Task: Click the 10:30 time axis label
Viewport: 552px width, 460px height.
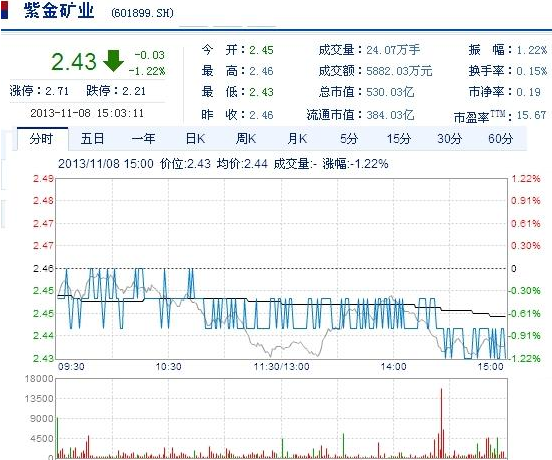Action: click(168, 367)
